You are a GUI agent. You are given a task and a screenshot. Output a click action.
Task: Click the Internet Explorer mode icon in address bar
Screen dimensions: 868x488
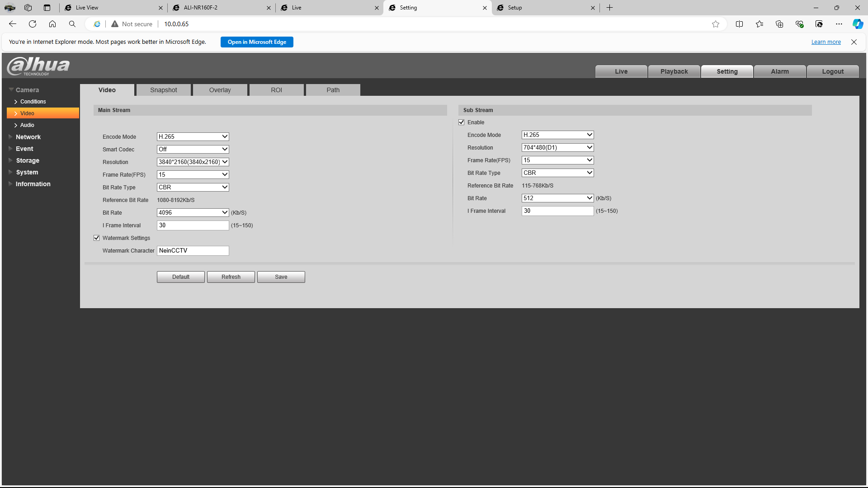coord(97,24)
